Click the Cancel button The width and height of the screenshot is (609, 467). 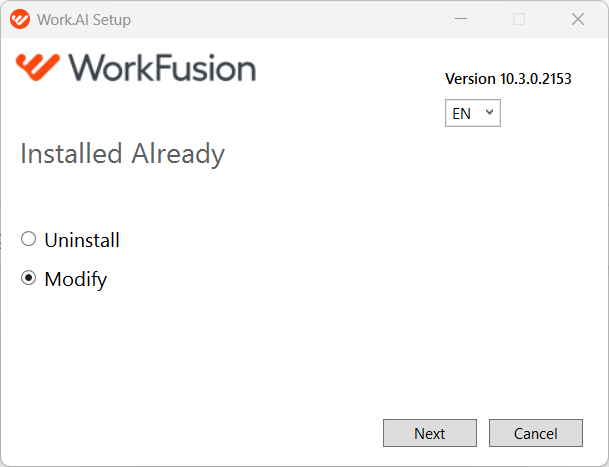click(x=536, y=433)
